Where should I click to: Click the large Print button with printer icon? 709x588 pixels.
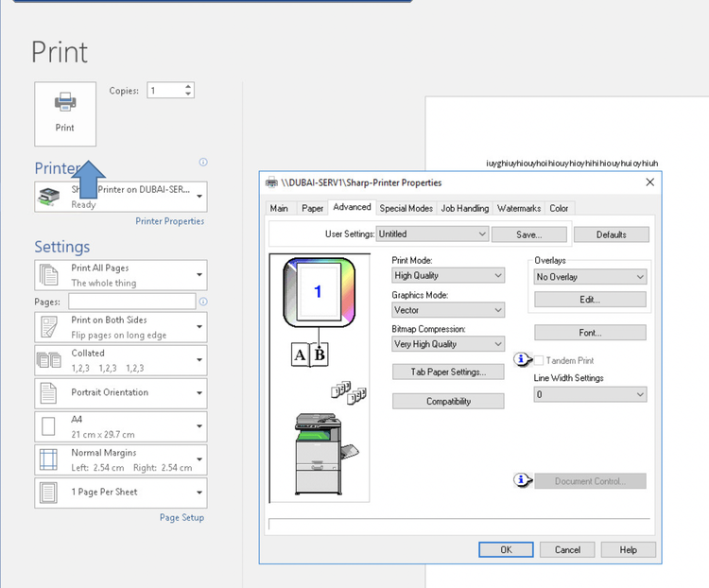64,113
